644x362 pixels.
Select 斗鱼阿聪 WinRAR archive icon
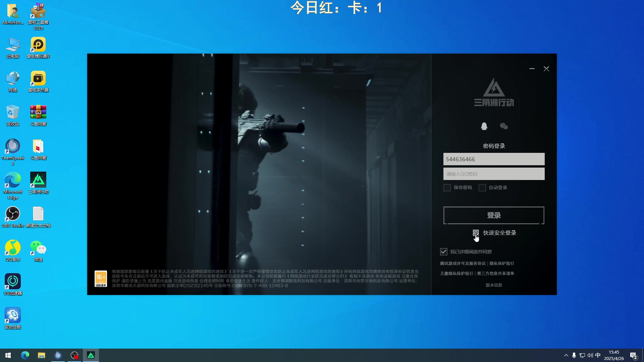(38, 116)
